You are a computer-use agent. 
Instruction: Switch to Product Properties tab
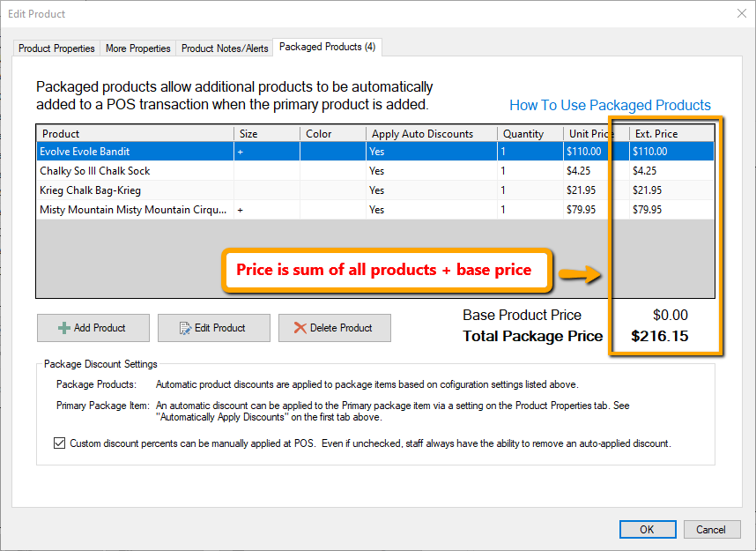coord(56,48)
